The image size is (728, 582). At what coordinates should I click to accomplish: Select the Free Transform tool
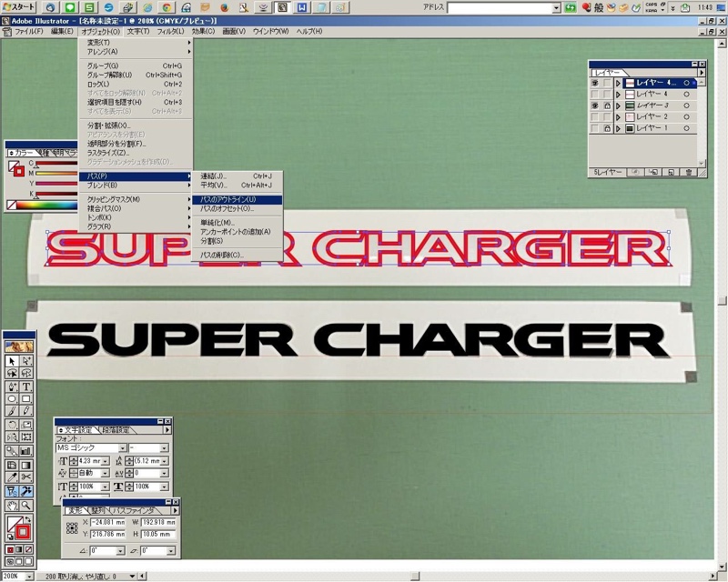click(x=26, y=437)
